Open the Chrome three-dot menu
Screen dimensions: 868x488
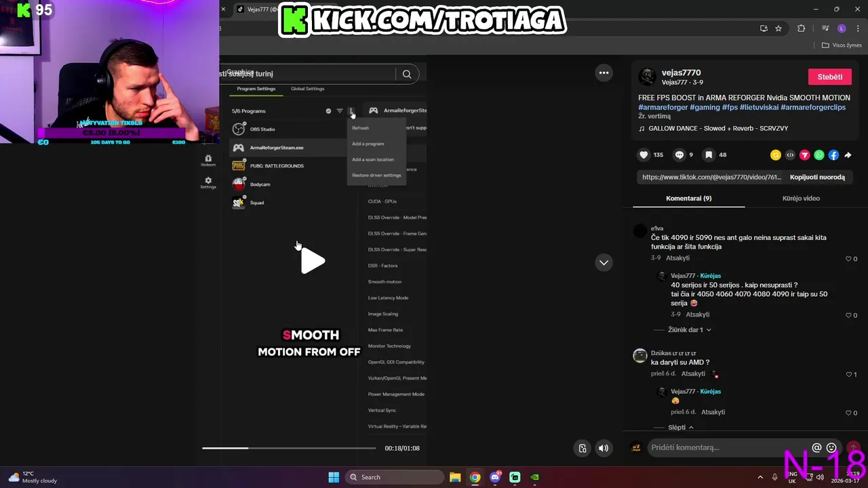856,28
